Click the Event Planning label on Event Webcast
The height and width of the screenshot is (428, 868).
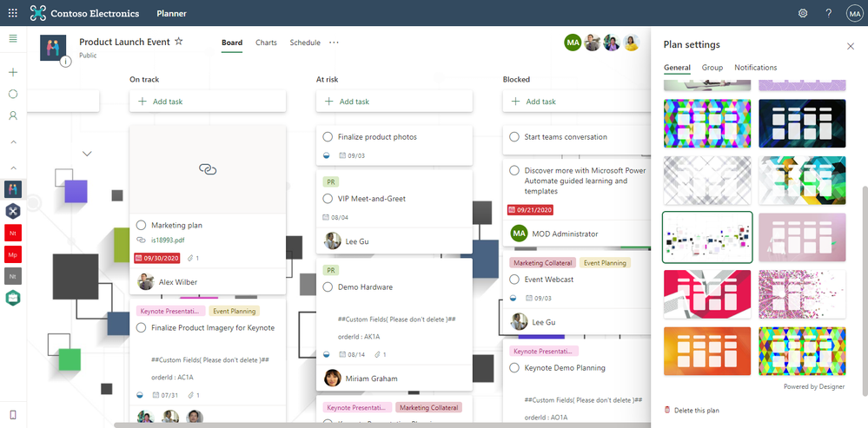pyautogui.click(x=605, y=263)
